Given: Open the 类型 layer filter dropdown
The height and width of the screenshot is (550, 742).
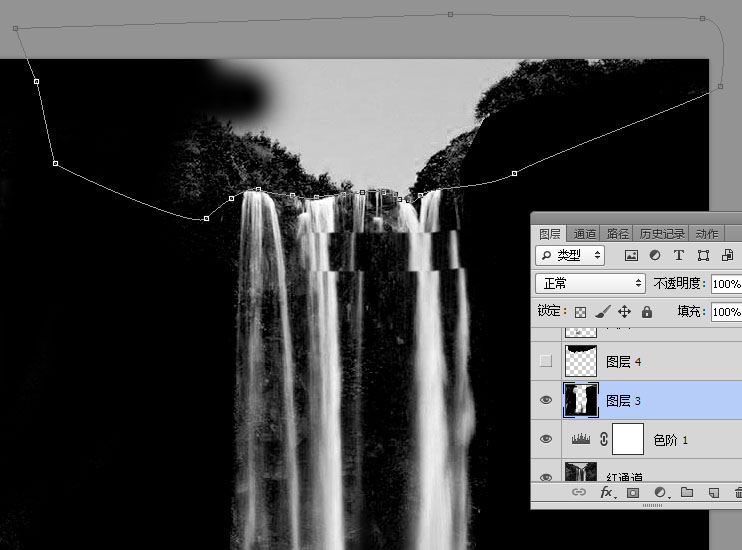Looking at the screenshot, I should tap(570, 256).
